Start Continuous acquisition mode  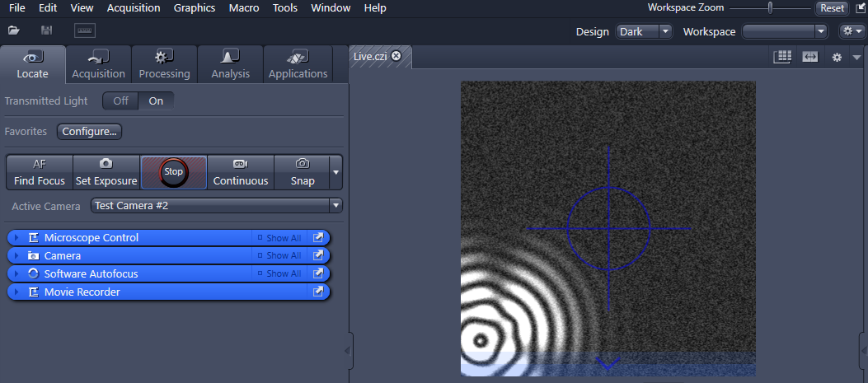coord(241,172)
